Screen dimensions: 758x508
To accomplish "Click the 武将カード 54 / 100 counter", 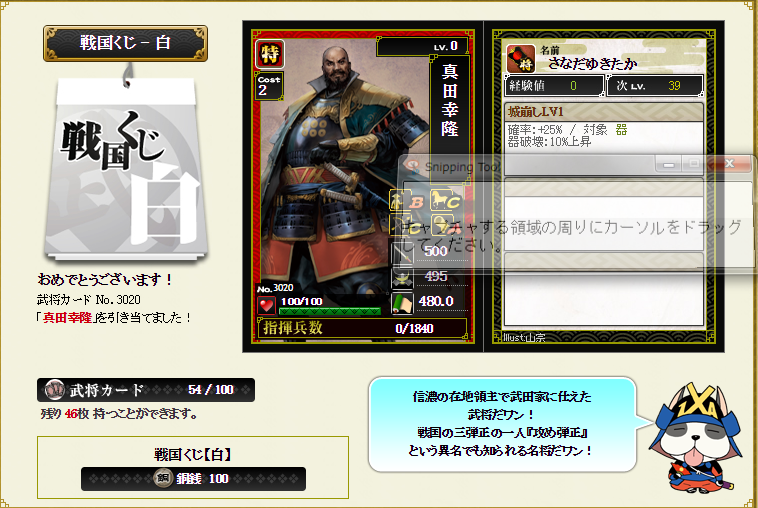I will (x=146, y=390).
